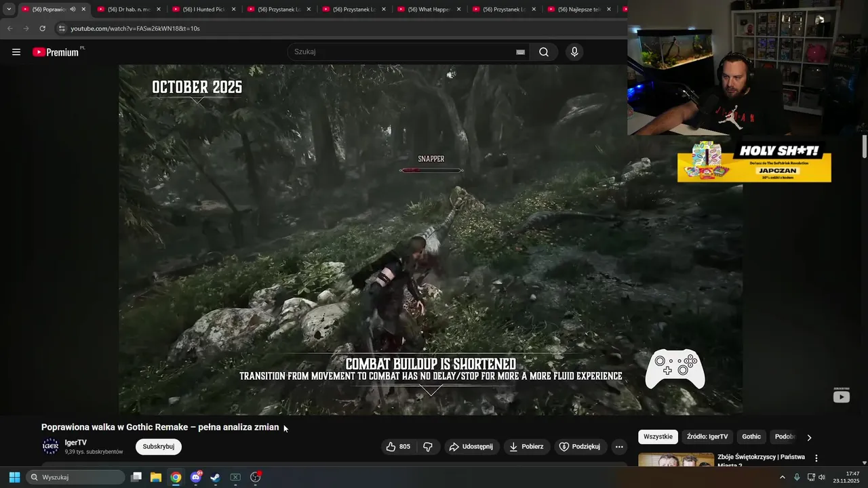The width and height of the screenshot is (868, 488).
Task: Open Discord from taskbar
Action: coord(196,477)
